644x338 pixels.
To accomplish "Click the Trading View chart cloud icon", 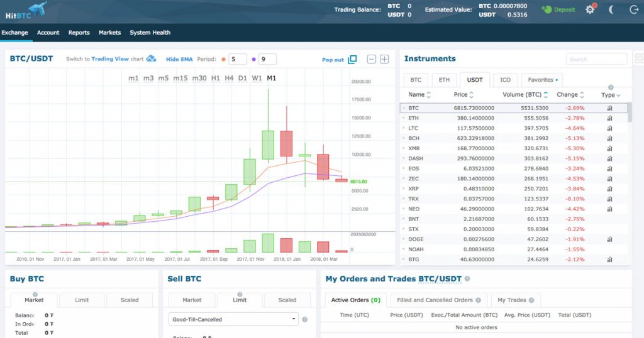I will tap(151, 58).
